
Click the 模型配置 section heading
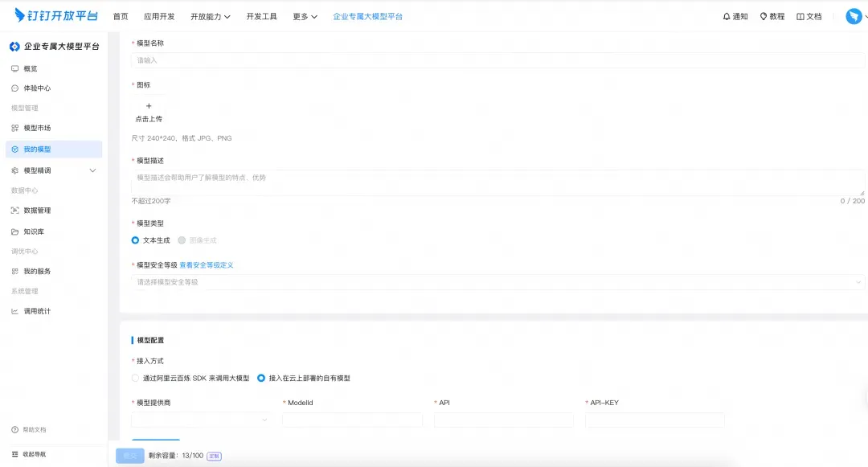click(x=150, y=340)
